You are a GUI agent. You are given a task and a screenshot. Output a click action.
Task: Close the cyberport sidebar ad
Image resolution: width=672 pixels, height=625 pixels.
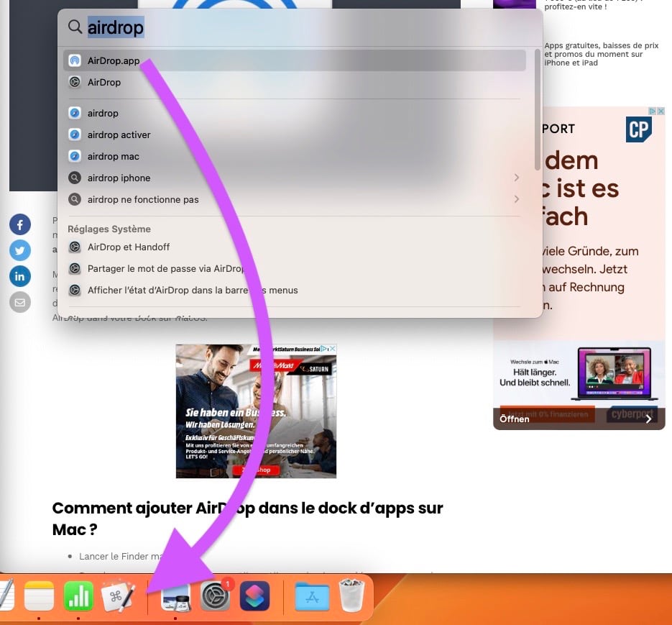click(661, 111)
